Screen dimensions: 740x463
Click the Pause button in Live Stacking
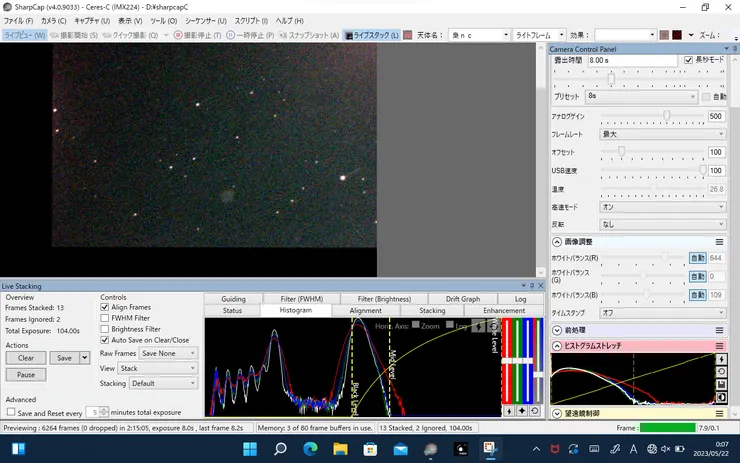click(26, 375)
